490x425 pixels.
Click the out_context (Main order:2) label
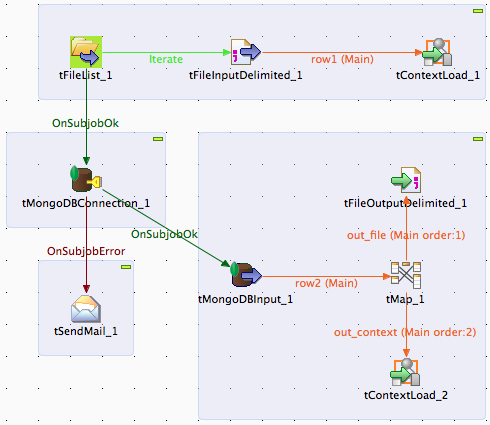point(405,332)
